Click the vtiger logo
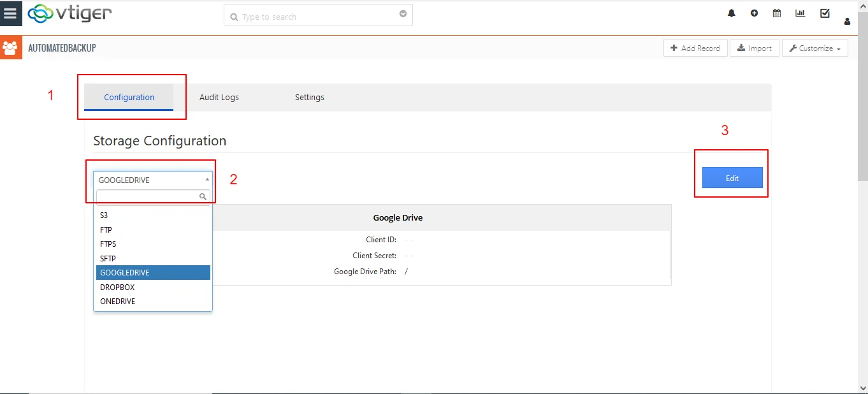Viewport: 868px width, 394px height. click(x=70, y=14)
